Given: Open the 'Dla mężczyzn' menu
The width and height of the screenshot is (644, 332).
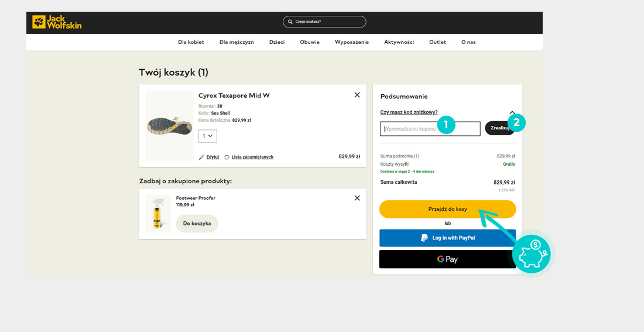Looking at the screenshot, I should 237,42.
